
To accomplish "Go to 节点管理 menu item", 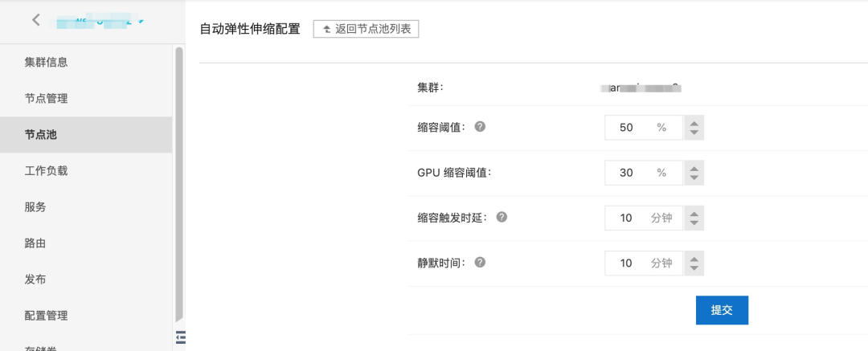I will [46, 99].
